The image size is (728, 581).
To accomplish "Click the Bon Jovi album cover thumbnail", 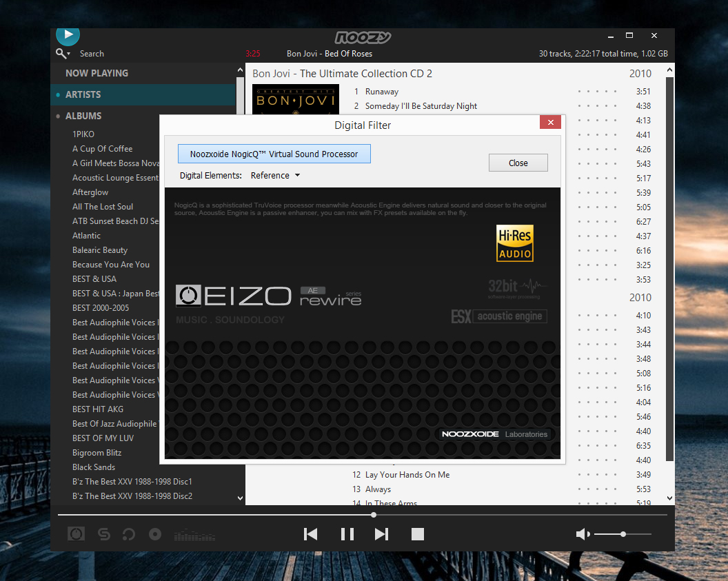I will (296, 99).
